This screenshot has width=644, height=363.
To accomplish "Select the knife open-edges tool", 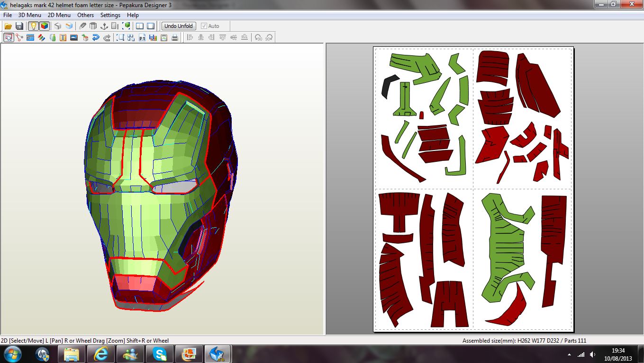I will click(82, 26).
